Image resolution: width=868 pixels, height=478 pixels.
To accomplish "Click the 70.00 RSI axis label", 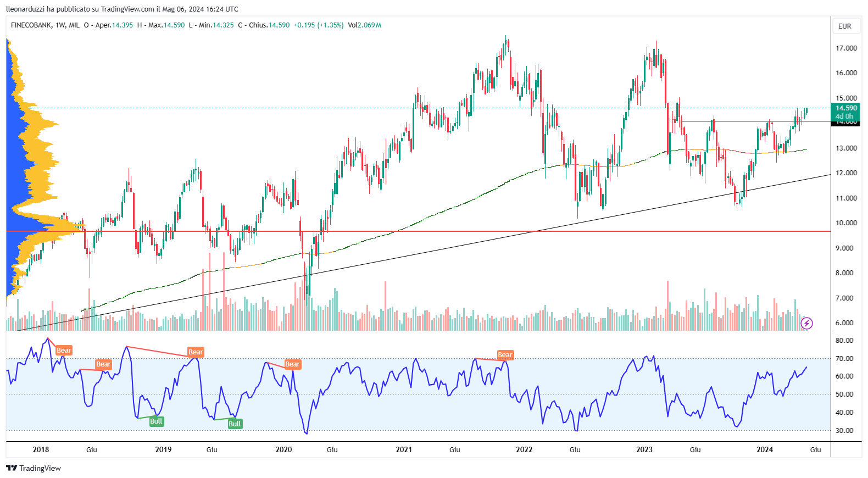I will 844,359.
